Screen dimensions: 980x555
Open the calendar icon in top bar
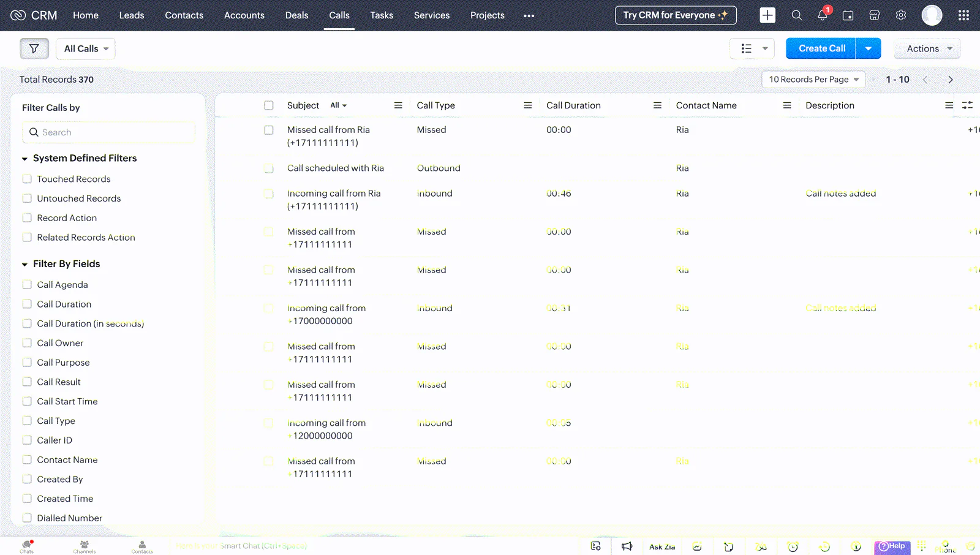pyautogui.click(x=848, y=15)
